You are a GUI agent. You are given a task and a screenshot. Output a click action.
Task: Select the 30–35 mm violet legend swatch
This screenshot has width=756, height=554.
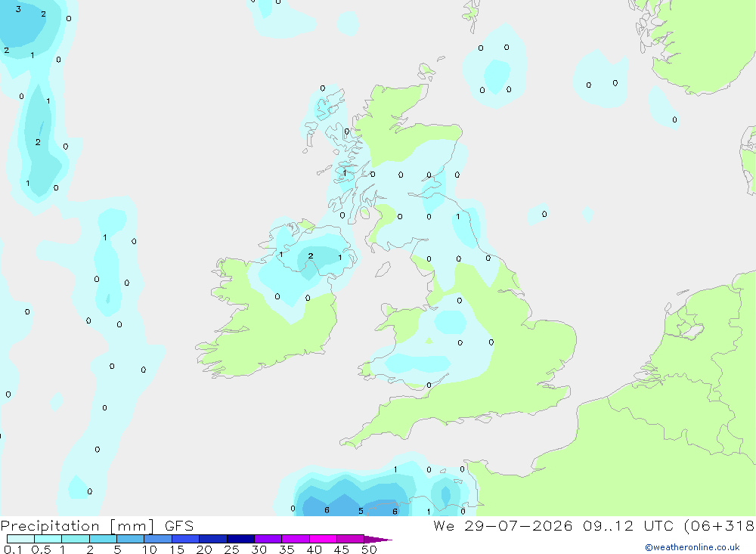tap(268, 539)
